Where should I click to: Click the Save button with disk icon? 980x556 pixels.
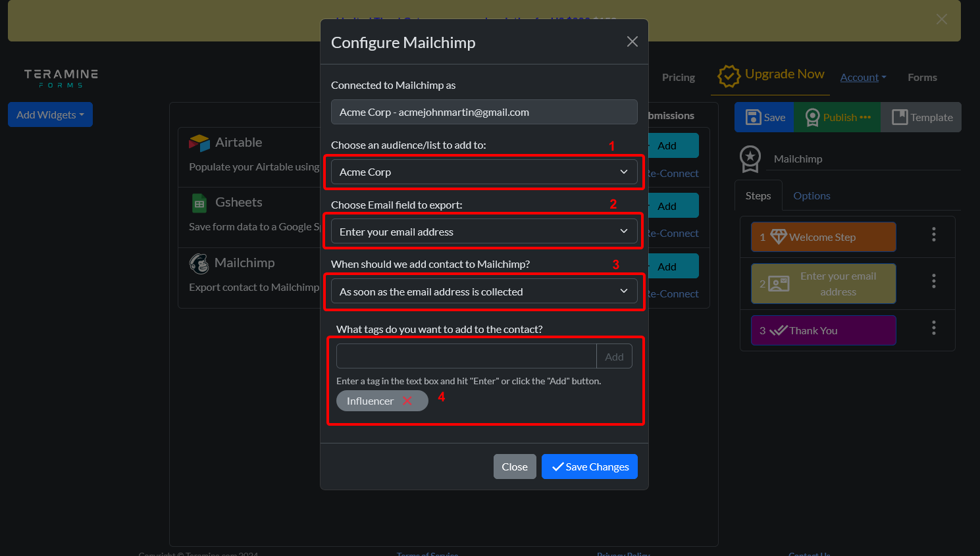(x=765, y=117)
